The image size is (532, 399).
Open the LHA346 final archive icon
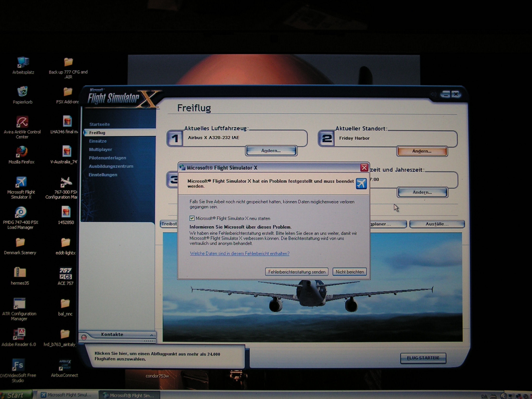[67, 121]
